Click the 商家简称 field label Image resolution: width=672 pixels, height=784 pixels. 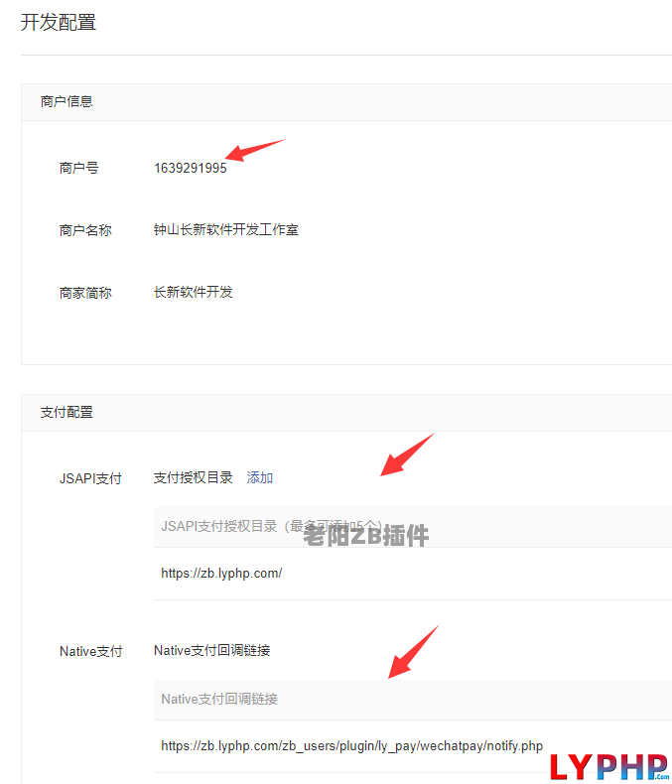[85, 293]
